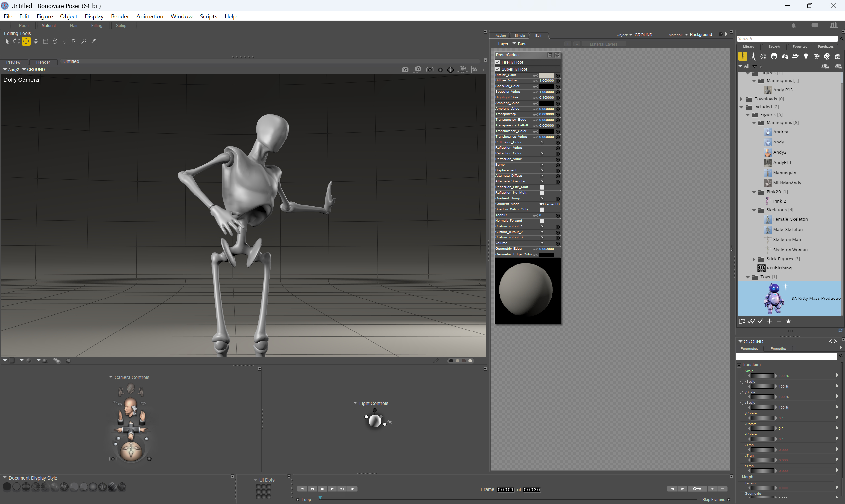The height and width of the screenshot is (504, 845).
Task: Open the Props hat library category
Action: pos(795,56)
